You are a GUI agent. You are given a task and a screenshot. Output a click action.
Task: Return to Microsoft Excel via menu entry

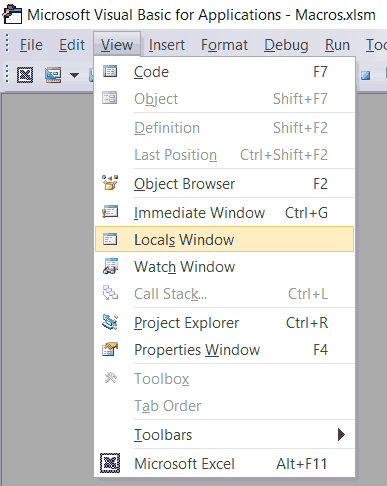(x=224, y=464)
